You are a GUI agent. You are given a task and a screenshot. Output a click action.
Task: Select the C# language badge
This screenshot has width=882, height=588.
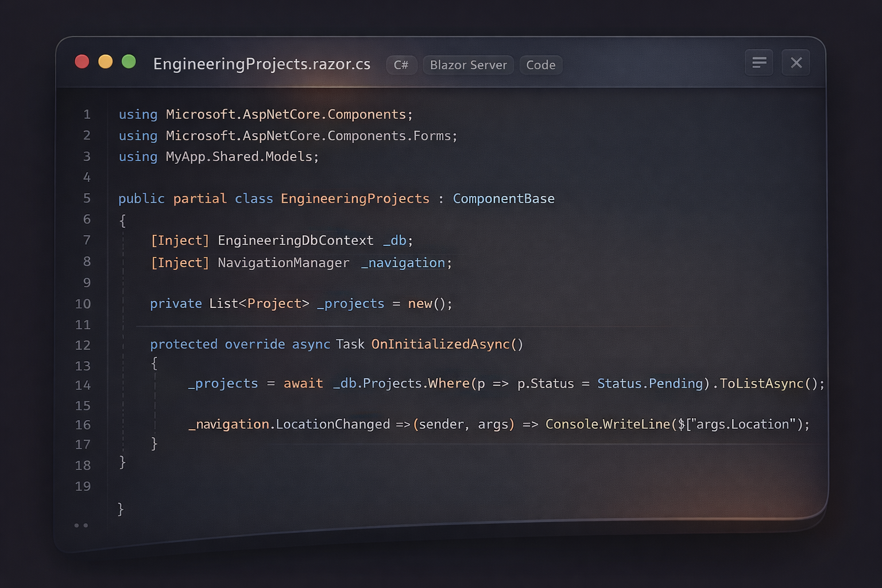[x=401, y=65]
